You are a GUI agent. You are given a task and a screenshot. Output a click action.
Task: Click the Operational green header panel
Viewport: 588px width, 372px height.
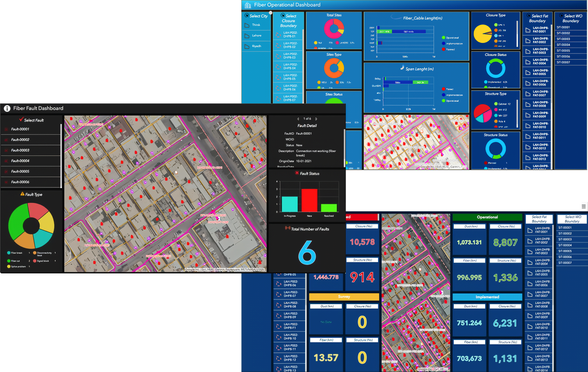pos(487,217)
